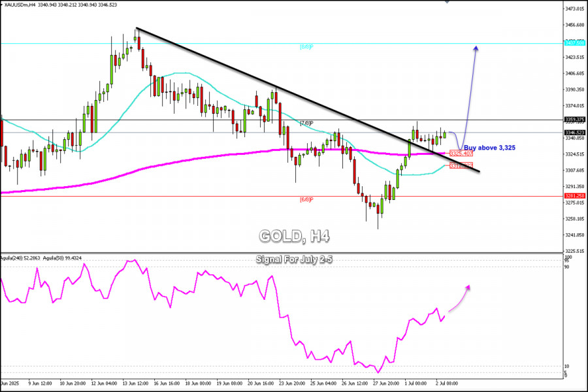Click the 23 Jun 20:00 time label

tap(292, 384)
